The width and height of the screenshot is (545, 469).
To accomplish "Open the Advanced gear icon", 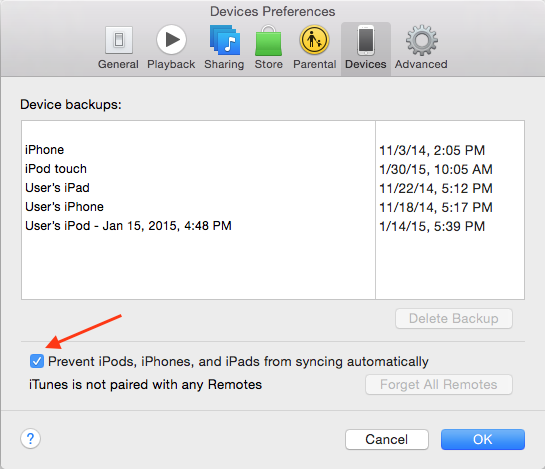I will coord(422,40).
